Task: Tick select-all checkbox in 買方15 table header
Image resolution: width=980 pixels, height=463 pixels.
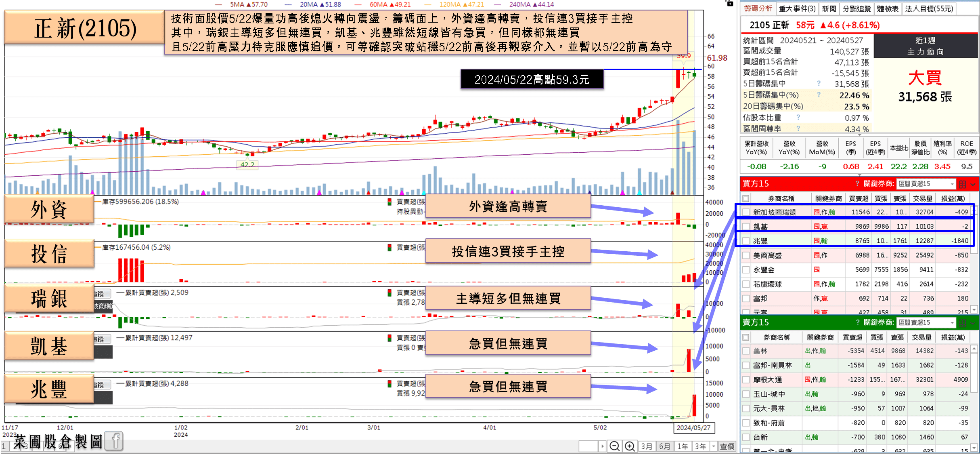Action: (x=746, y=198)
